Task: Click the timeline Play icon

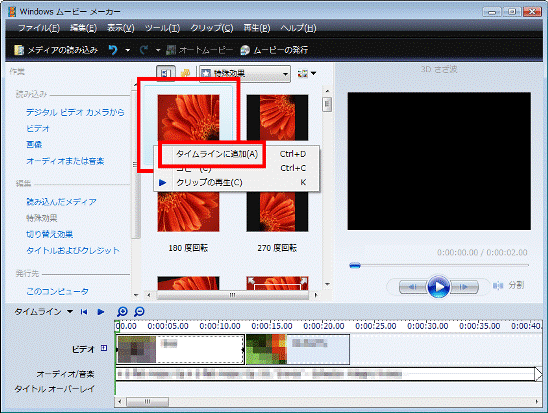Action: [101, 312]
